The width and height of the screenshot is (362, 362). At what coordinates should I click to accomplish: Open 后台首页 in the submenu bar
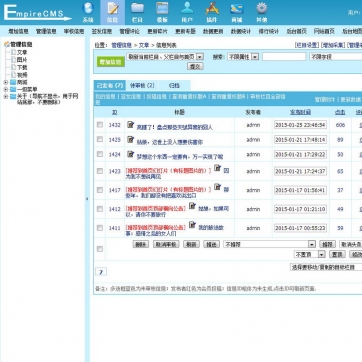296,31
